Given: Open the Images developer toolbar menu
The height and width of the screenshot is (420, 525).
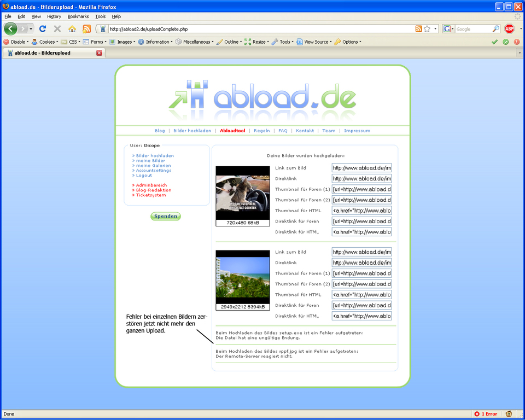Looking at the screenshot, I should coord(122,42).
